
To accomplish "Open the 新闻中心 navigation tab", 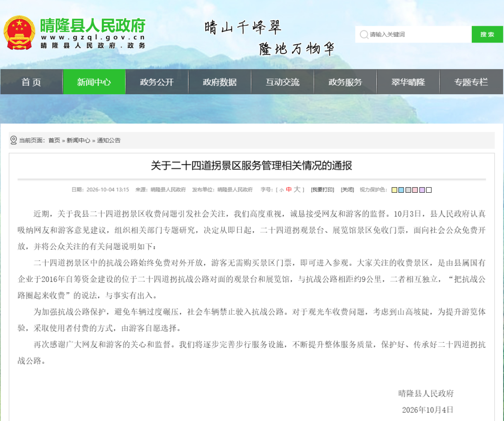I will pos(94,82).
